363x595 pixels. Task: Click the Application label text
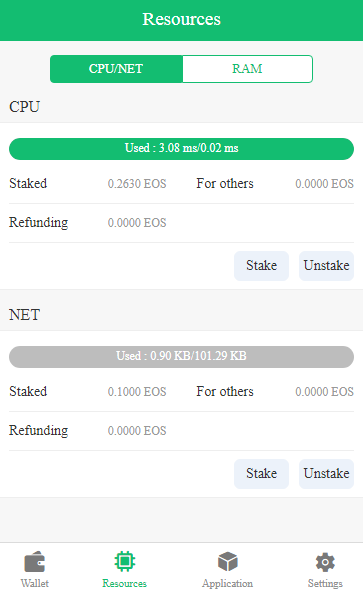click(228, 584)
